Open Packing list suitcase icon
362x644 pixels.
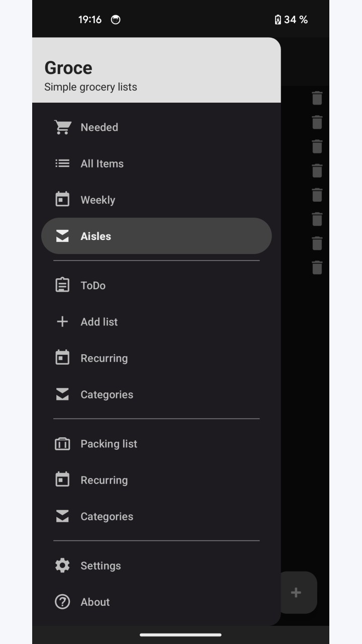(62, 444)
